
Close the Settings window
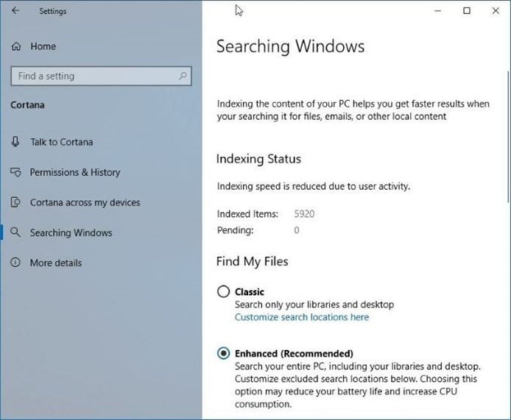click(x=495, y=10)
